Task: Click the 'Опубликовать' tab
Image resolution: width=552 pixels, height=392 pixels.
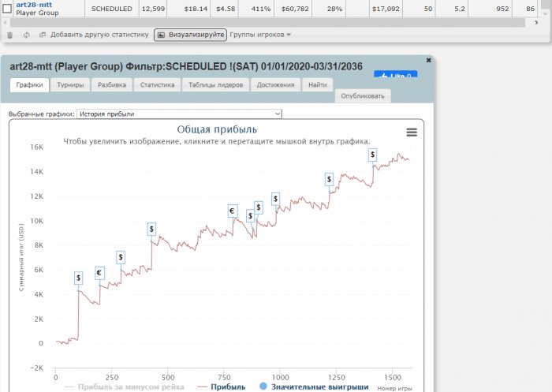Action: [x=363, y=96]
